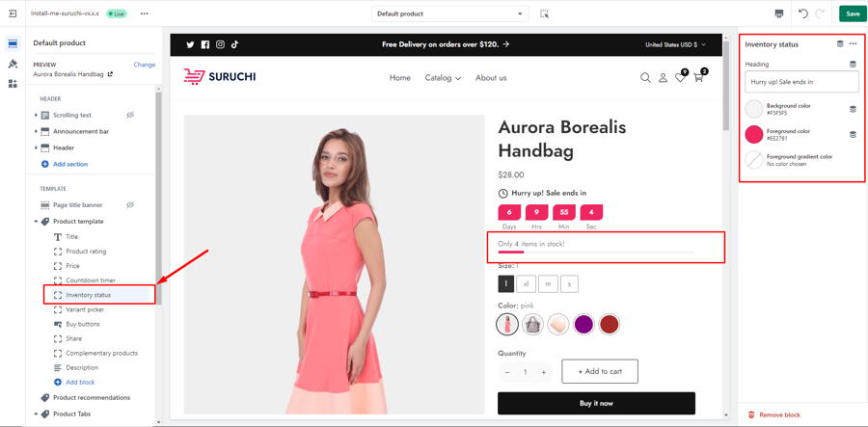Toggle visibility of Page title banner
Image resolution: width=868 pixels, height=427 pixels.
[x=130, y=204]
